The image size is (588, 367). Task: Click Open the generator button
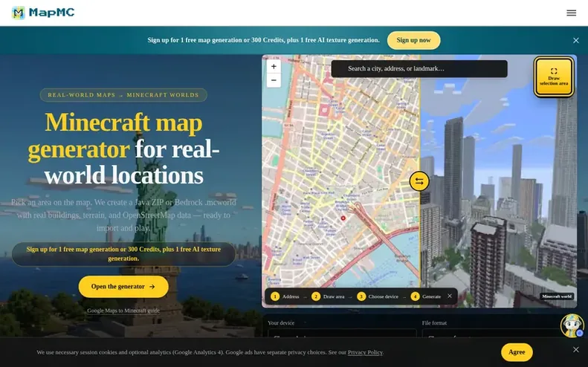click(x=123, y=287)
